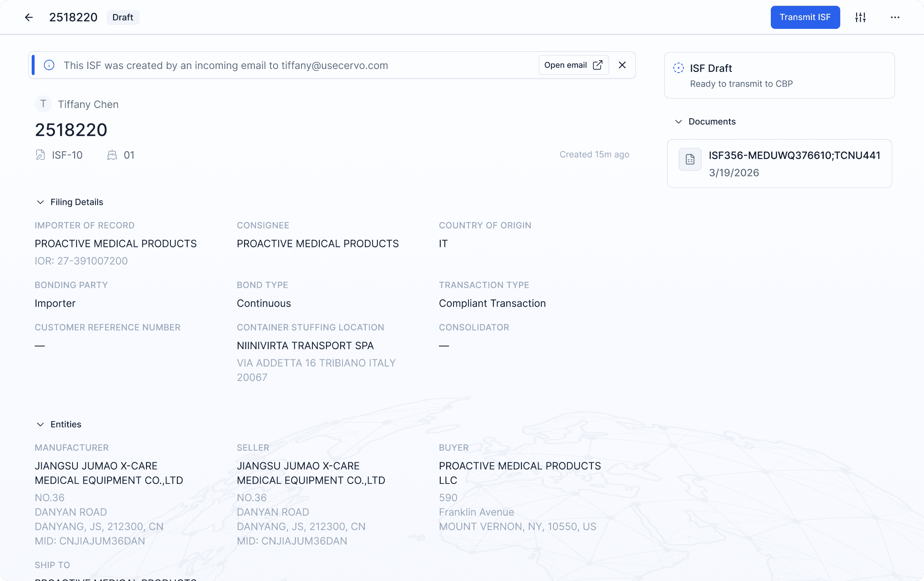Click the shipment number 2518220 heading
924x581 pixels.
pos(71,129)
